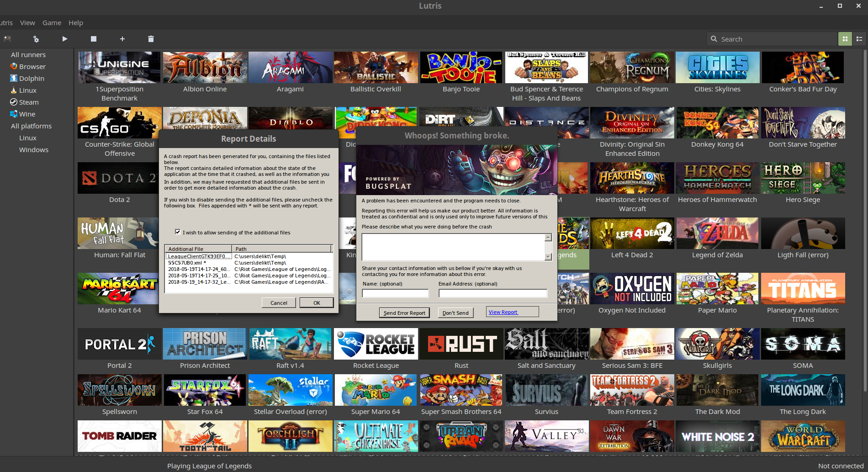The width and height of the screenshot is (868, 472).
Task: Switch to grid view icon
Action: pos(845,39)
